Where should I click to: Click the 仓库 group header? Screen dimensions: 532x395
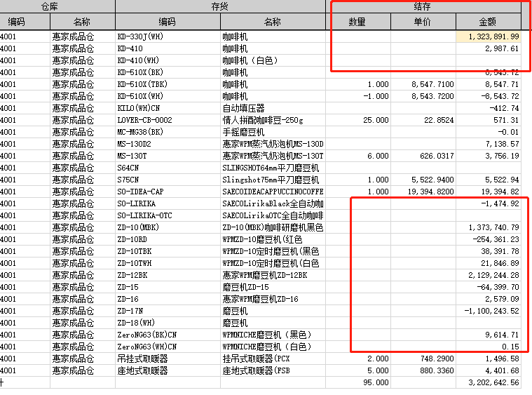tap(50, 6)
